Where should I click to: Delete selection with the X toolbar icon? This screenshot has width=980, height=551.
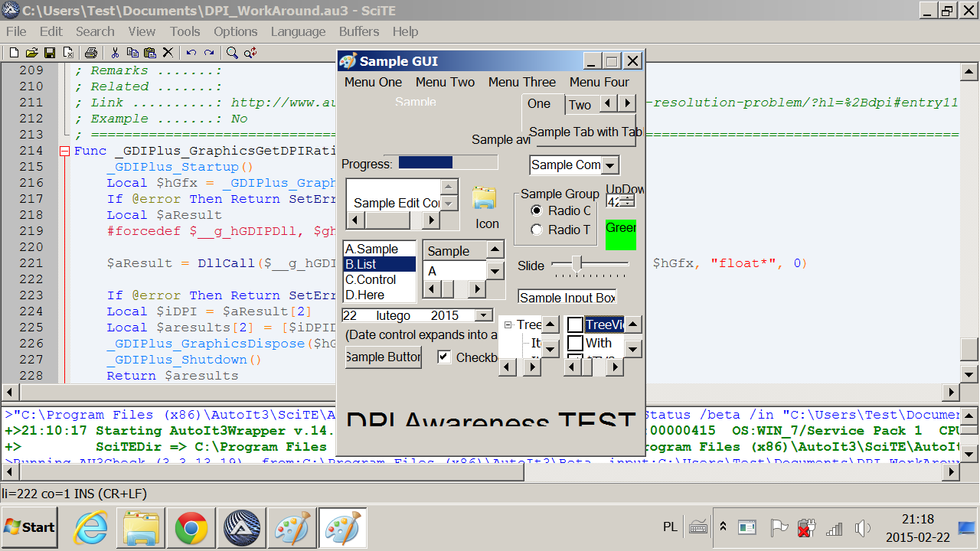pos(168,53)
